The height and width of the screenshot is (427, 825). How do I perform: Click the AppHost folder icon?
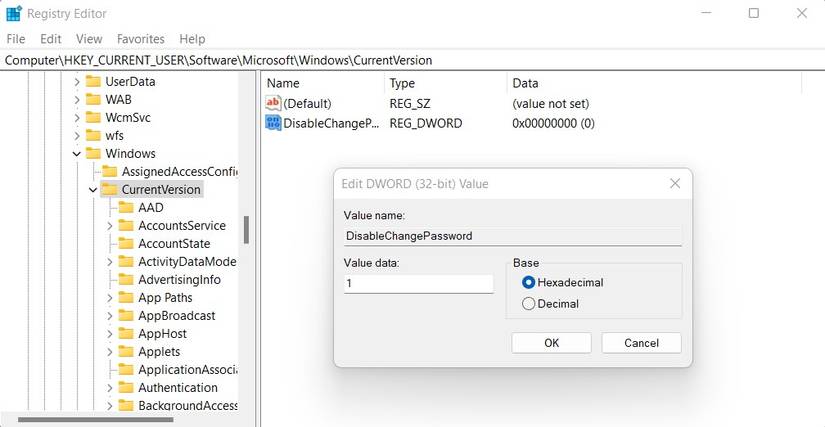pyautogui.click(x=126, y=333)
